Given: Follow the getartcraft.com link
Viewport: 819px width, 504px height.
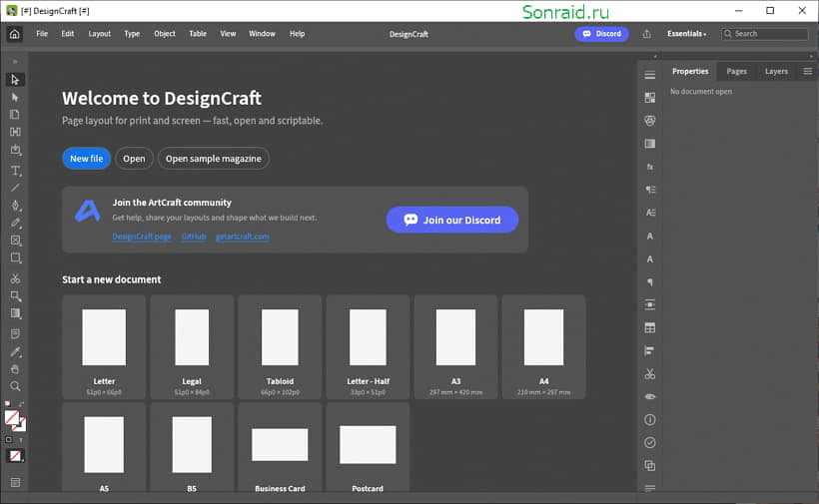Looking at the screenshot, I should click(x=243, y=237).
